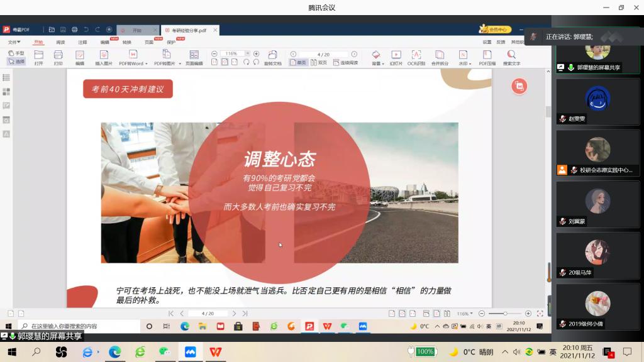Go to next page in bottom navigation
Viewport: 644px width, 362px height.
coord(234,313)
